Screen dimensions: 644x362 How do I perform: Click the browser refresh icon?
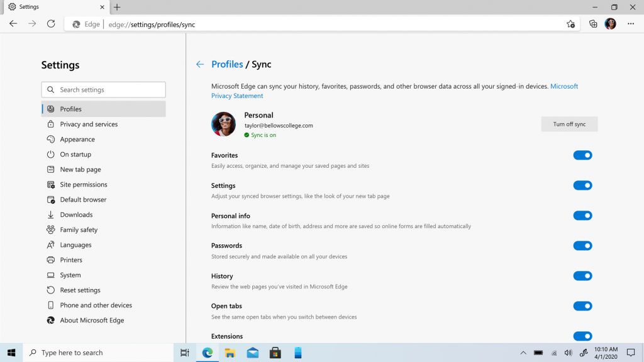[x=51, y=24]
